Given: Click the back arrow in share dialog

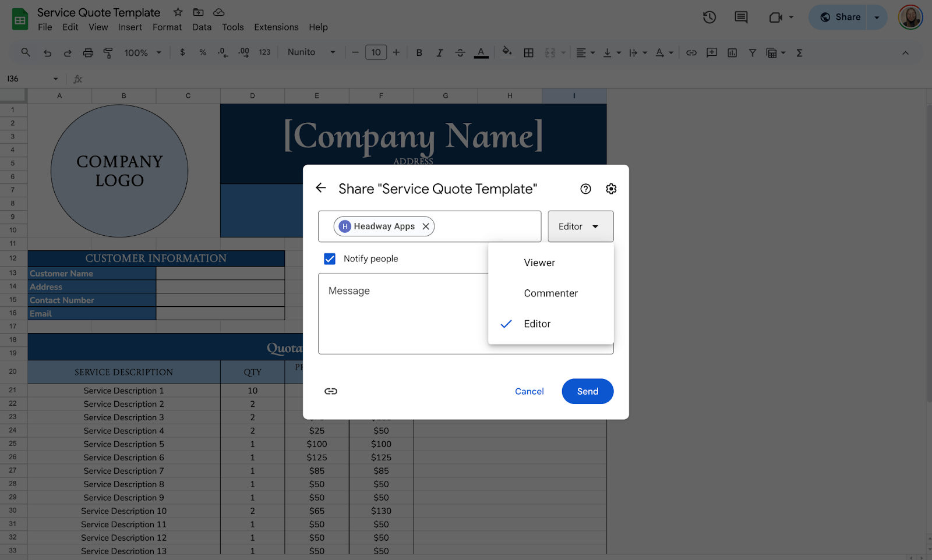Looking at the screenshot, I should [x=321, y=187].
